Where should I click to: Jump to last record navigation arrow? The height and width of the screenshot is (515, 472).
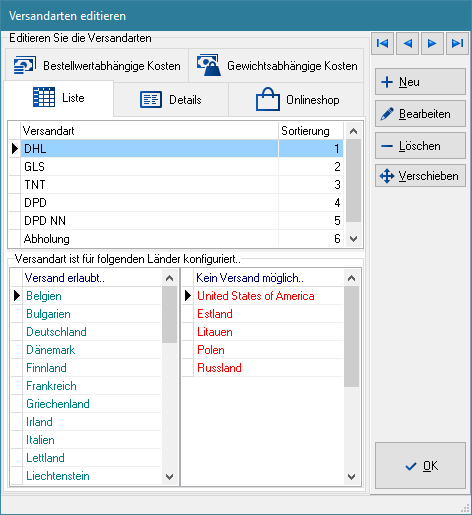click(x=457, y=43)
